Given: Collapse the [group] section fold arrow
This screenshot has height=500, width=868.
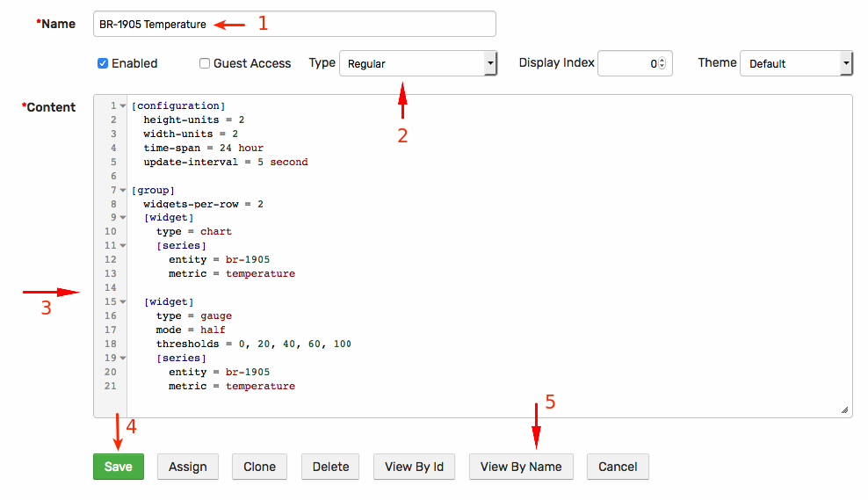Looking at the screenshot, I should [x=123, y=190].
